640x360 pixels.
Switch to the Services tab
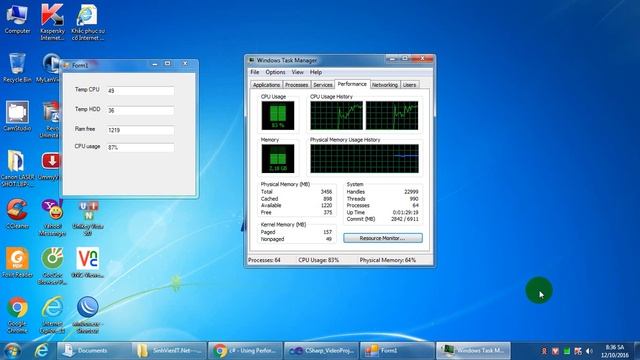pyautogui.click(x=322, y=85)
